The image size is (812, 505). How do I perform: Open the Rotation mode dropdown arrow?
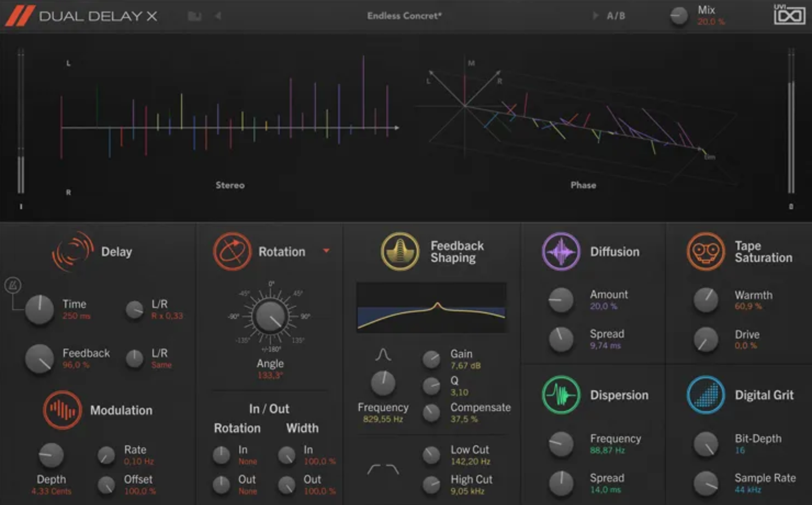tap(326, 251)
